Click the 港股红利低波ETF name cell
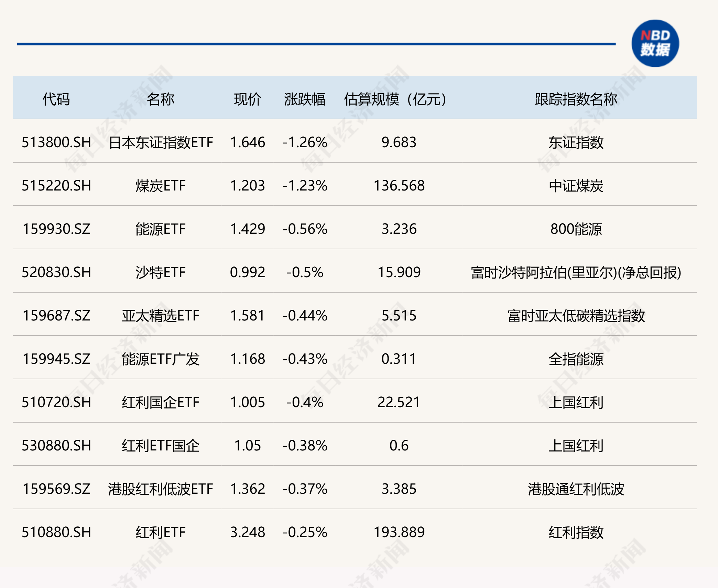Screen dimensions: 718x588 tap(161, 489)
